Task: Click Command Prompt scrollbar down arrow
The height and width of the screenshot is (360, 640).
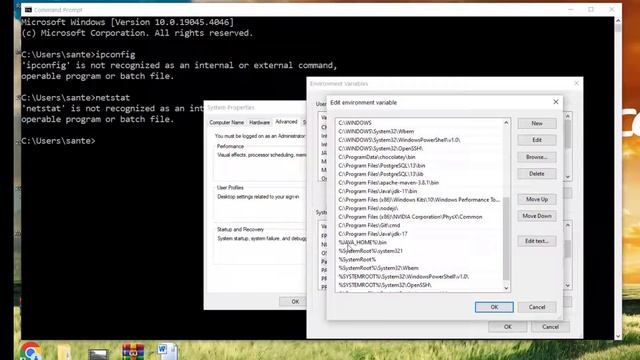Action: (x=618, y=336)
